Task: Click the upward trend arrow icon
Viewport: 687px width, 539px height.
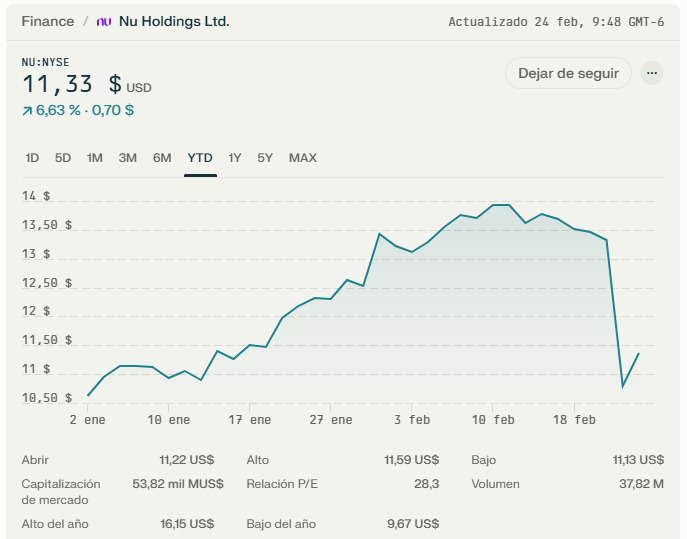Action: coord(27,111)
